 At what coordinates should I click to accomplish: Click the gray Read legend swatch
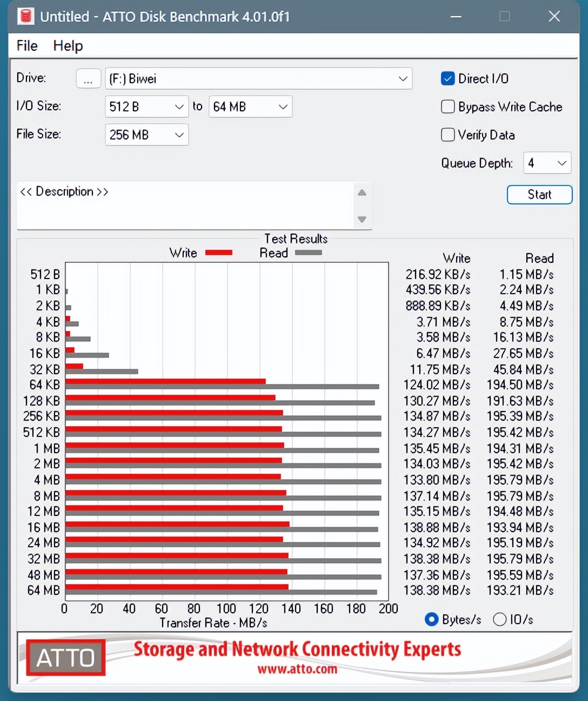click(x=308, y=253)
